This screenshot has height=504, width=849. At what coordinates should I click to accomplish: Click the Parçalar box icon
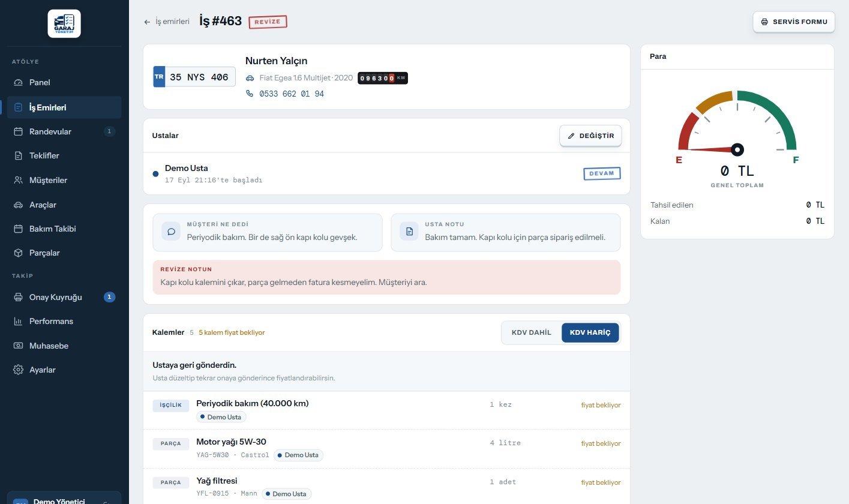[x=18, y=253]
